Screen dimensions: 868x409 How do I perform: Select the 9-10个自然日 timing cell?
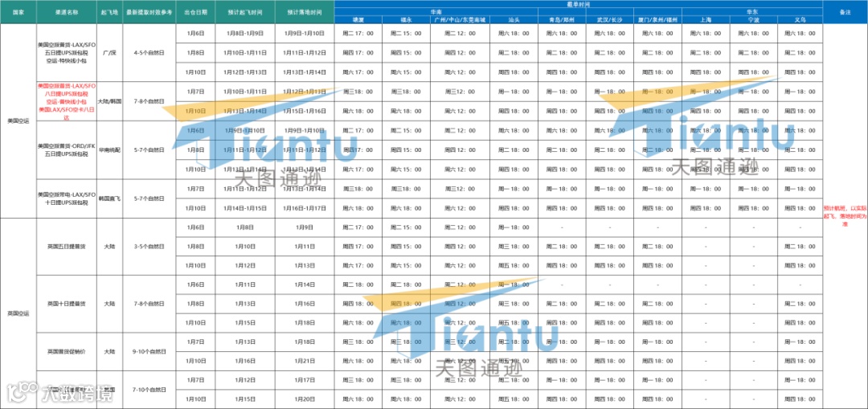(x=149, y=351)
